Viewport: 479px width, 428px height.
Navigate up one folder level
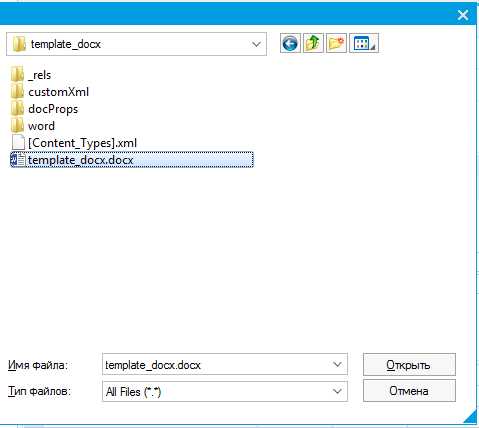click(x=313, y=44)
